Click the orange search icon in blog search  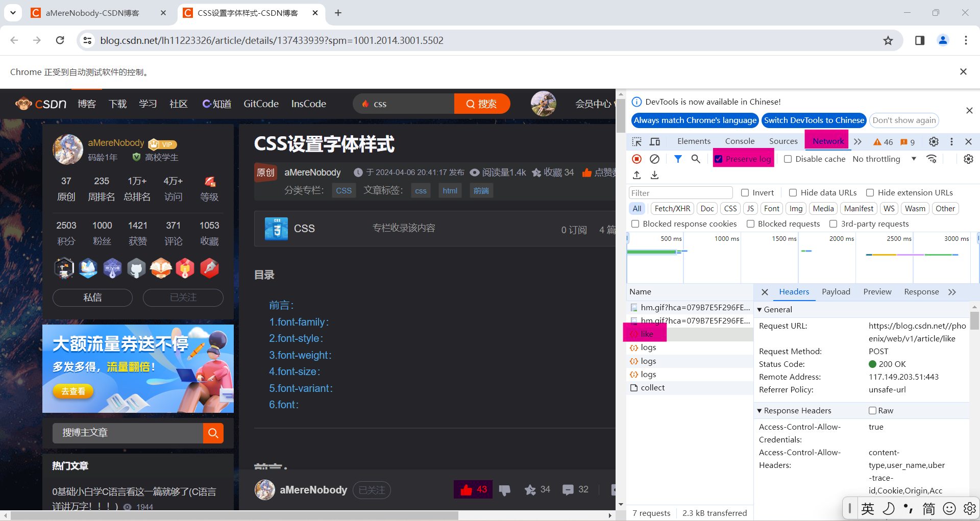(x=213, y=433)
